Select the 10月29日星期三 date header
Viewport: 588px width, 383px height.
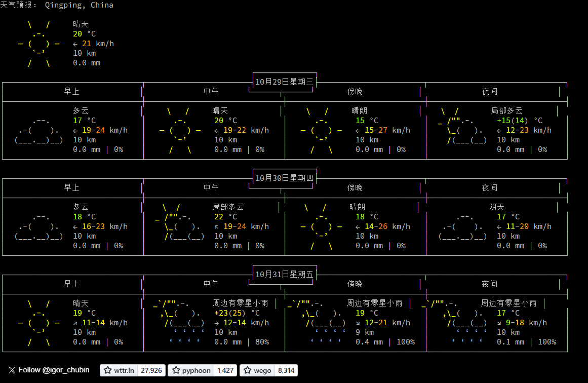(x=284, y=82)
